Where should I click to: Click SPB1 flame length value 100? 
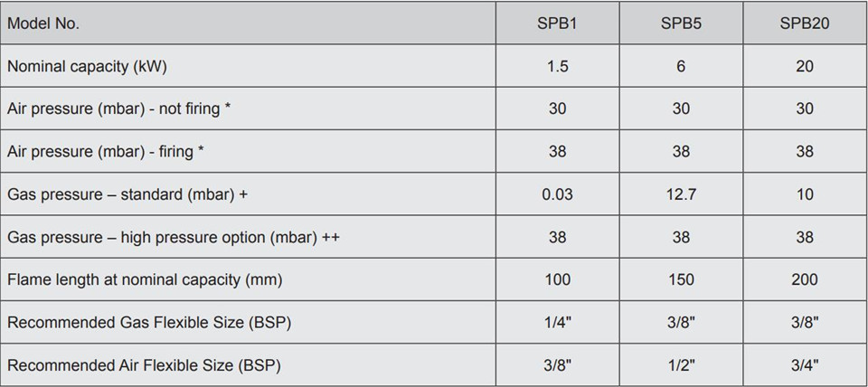pyautogui.click(x=558, y=279)
